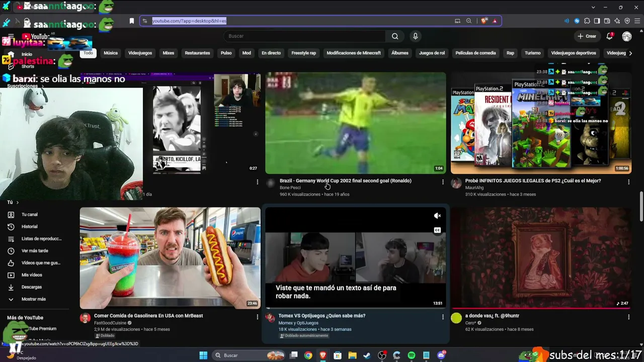This screenshot has width=644, height=362.
Task: Bookmark this page in address bar
Action: pyautogui.click(x=132, y=21)
